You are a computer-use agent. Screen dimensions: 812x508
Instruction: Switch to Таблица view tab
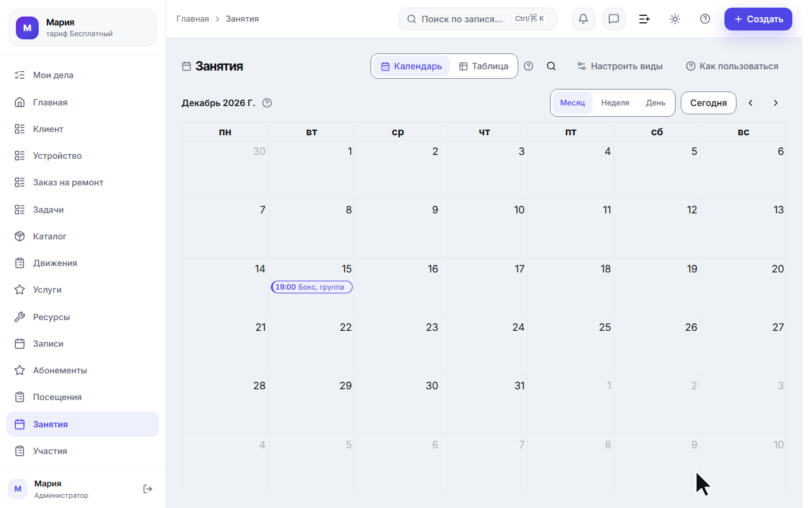[483, 66]
